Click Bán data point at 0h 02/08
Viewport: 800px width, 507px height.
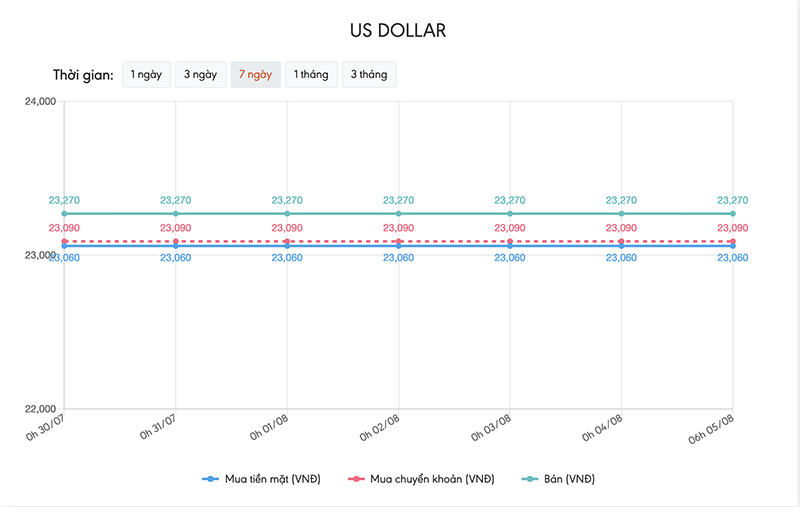(x=399, y=213)
